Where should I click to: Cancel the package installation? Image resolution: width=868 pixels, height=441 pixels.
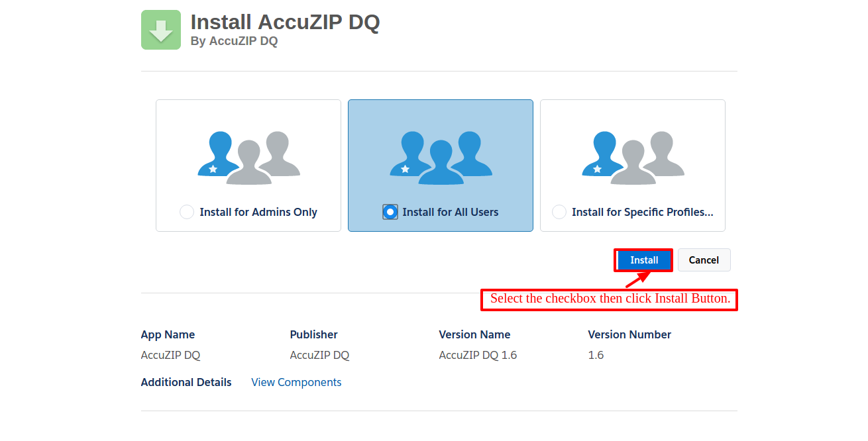[704, 260]
